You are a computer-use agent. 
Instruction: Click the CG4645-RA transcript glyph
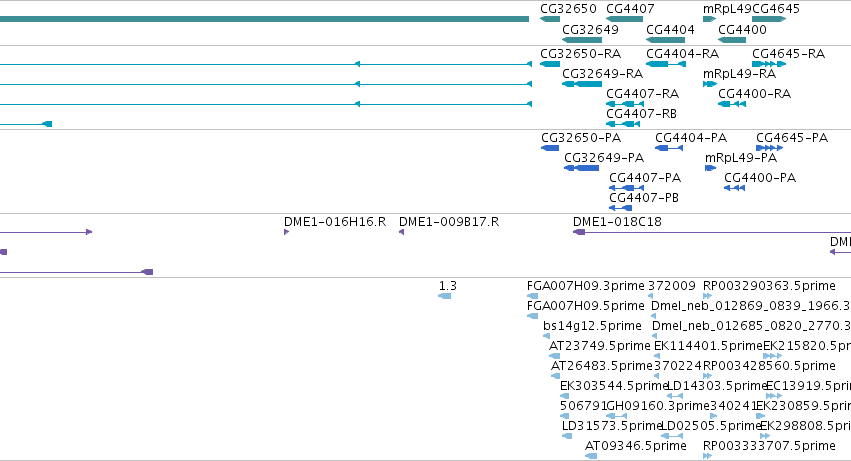pyautogui.click(x=769, y=64)
